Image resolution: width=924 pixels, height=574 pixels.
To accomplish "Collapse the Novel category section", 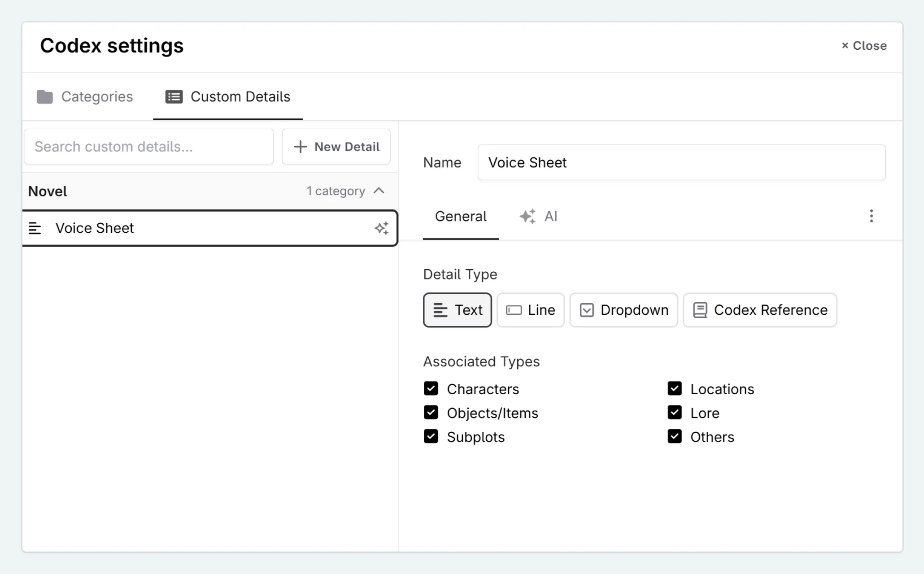I will [379, 191].
